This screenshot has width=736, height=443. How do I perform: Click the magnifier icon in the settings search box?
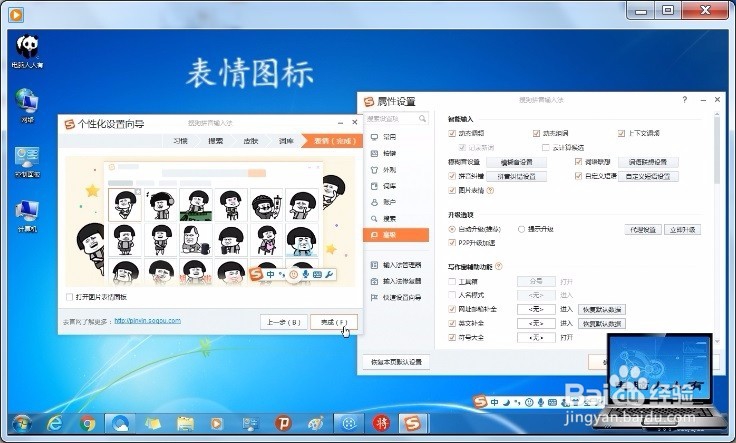422,119
